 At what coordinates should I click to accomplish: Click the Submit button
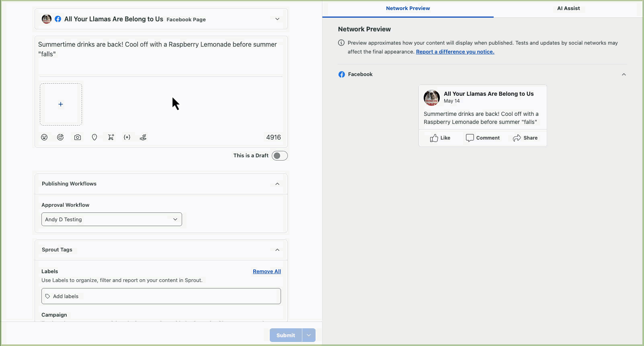[285, 335]
